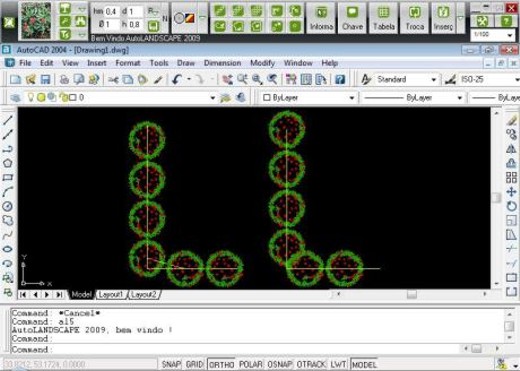Click the Save icon in toolbar

[x=45, y=79]
